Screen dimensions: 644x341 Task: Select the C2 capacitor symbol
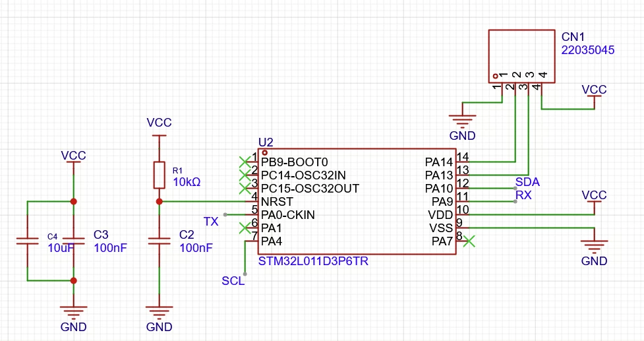click(160, 241)
